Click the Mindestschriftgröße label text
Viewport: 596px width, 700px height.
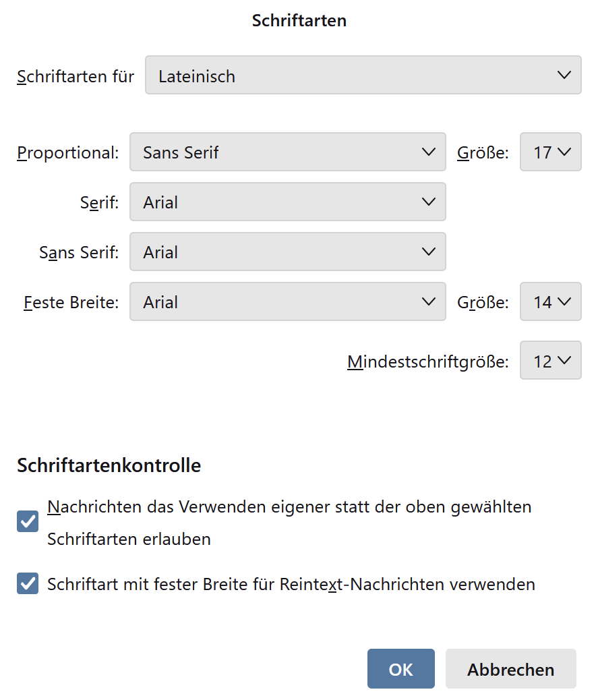click(x=427, y=362)
